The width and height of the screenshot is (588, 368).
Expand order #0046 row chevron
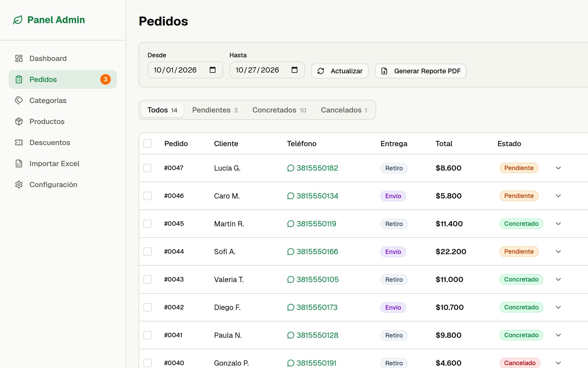pyautogui.click(x=558, y=196)
